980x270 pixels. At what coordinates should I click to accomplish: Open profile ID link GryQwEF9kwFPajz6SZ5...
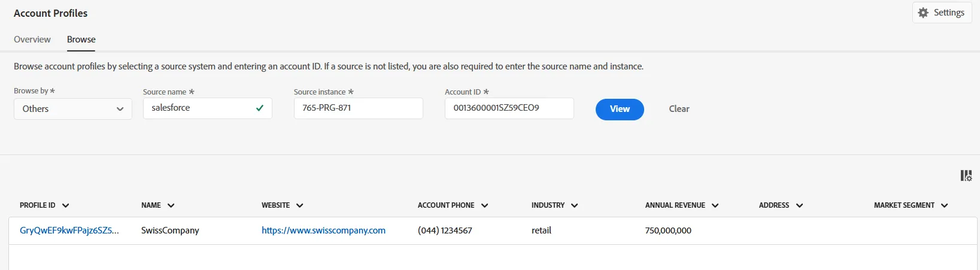click(69, 230)
